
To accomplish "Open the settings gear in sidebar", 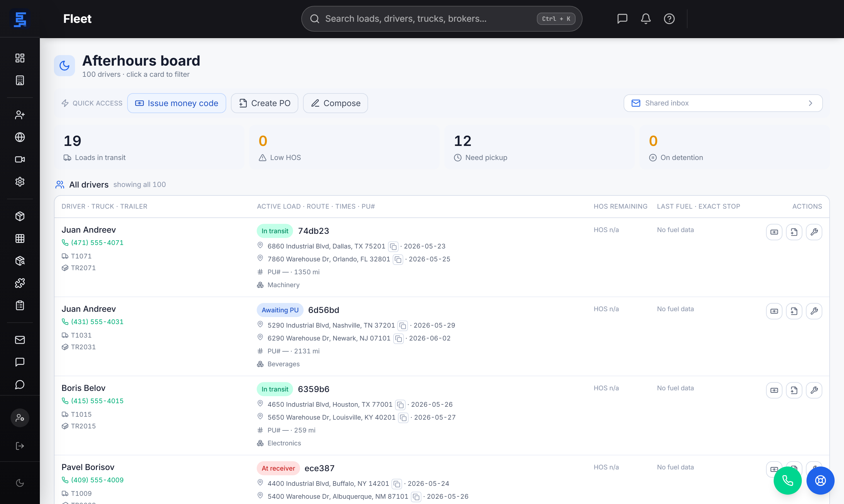I will 20,182.
